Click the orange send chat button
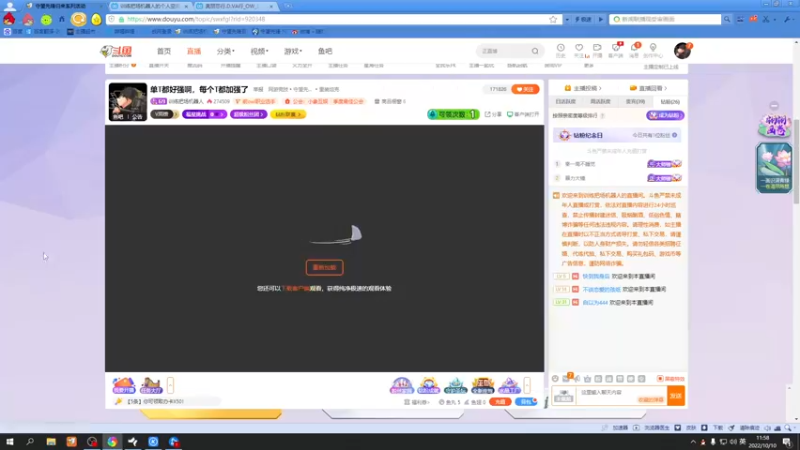The width and height of the screenshot is (800, 450). coord(676,395)
